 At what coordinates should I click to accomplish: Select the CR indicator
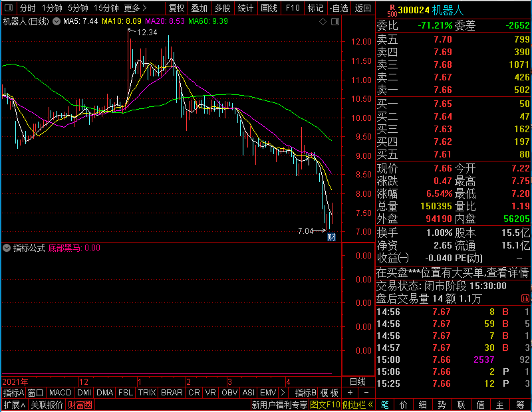tap(194, 393)
